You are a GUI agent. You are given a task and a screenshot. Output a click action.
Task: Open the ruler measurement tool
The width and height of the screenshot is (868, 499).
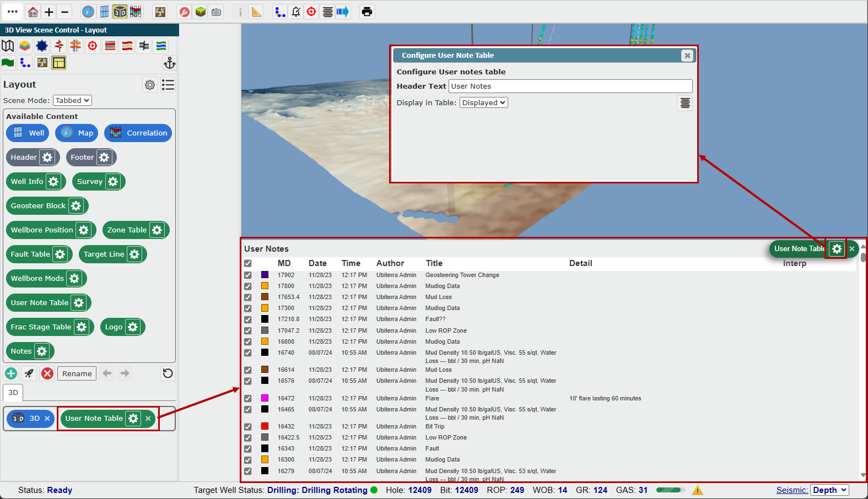click(256, 12)
